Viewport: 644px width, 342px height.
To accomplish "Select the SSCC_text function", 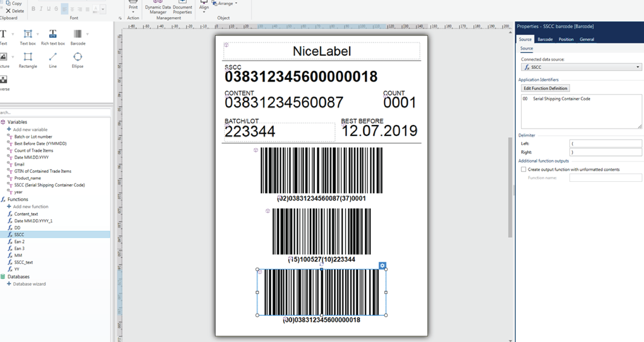I will pos(24,262).
